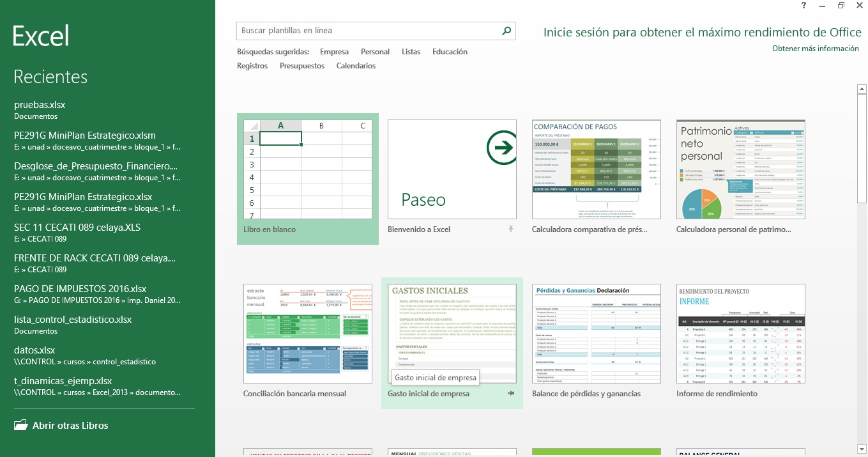Open Excel help question mark icon
The height and width of the screenshot is (457, 868).
click(x=803, y=5)
